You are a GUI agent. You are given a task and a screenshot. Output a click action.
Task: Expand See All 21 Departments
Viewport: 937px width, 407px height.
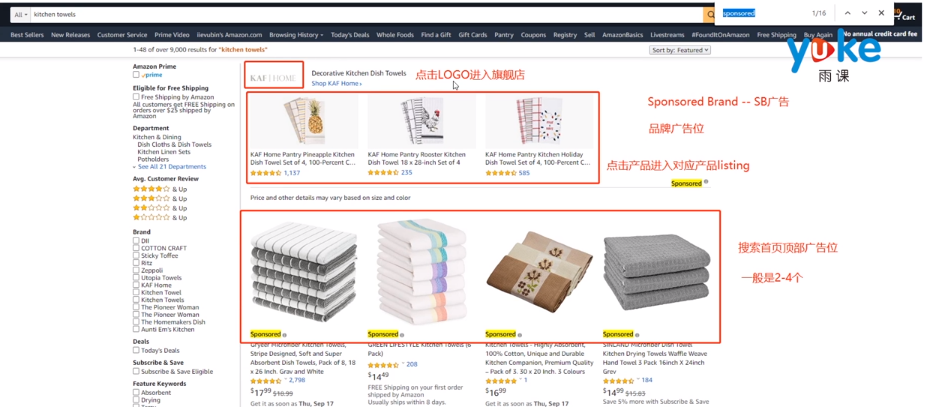pos(172,167)
